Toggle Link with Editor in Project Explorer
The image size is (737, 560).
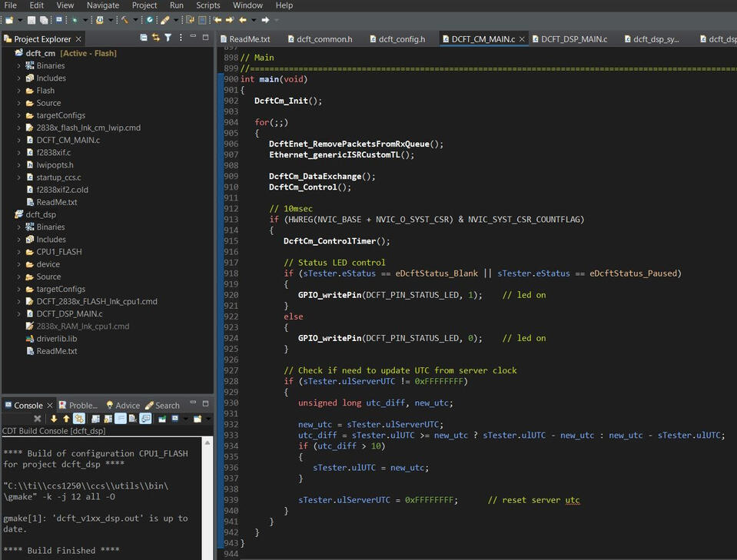pyautogui.click(x=155, y=38)
